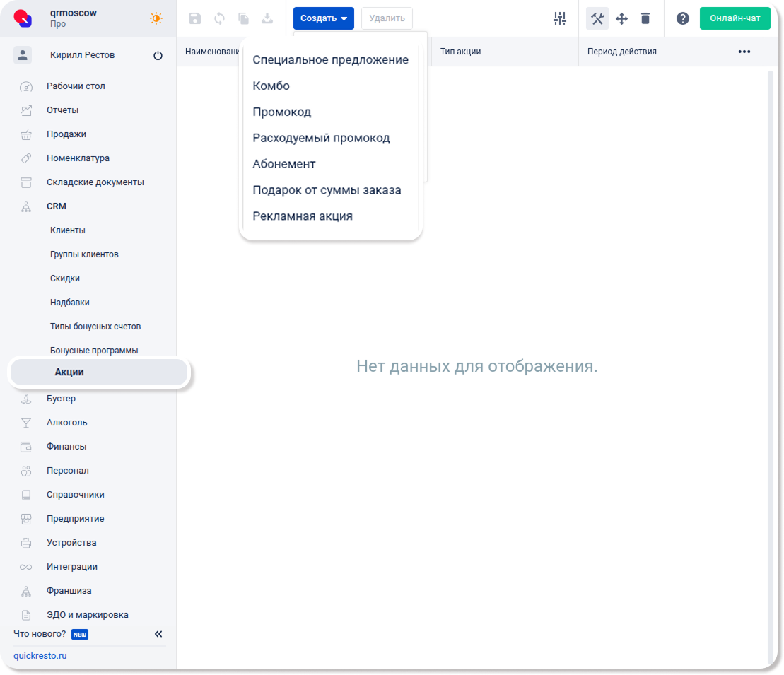Click the move arrows cross icon
This screenshot has height=675, width=784.
point(621,18)
